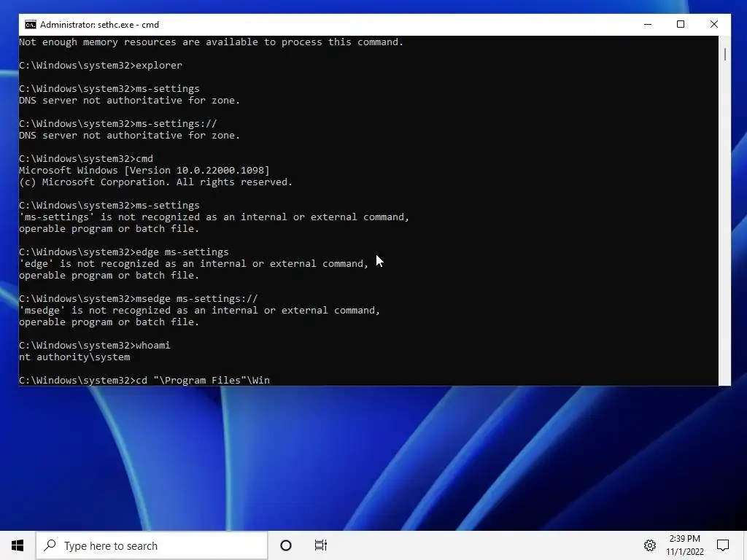This screenshot has width=747, height=560.
Task: Click the 'Not enough memory resources' line
Action: [x=211, y=42]
